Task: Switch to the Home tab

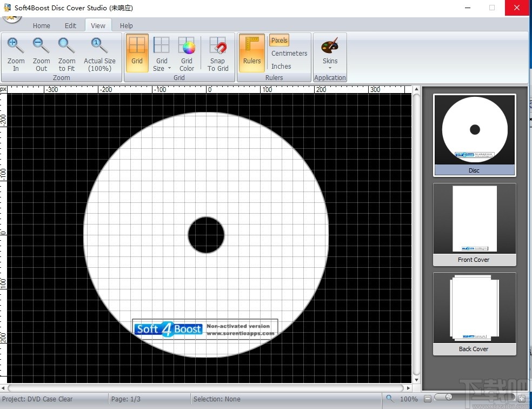Action: 42,25
